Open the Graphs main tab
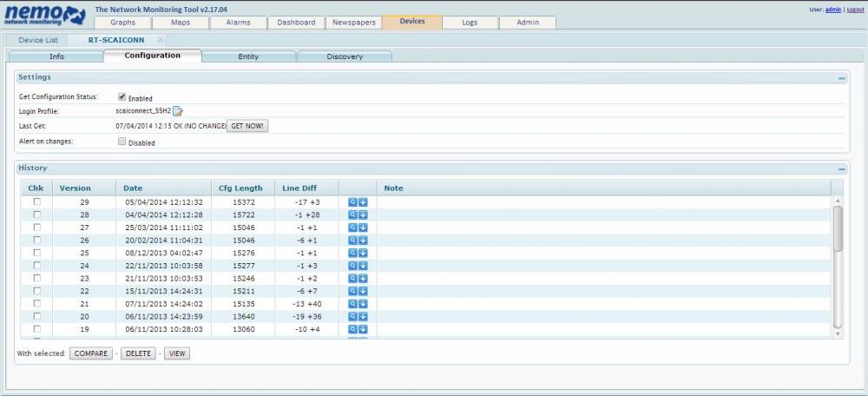The image size is (868, 396). [123, 23]
